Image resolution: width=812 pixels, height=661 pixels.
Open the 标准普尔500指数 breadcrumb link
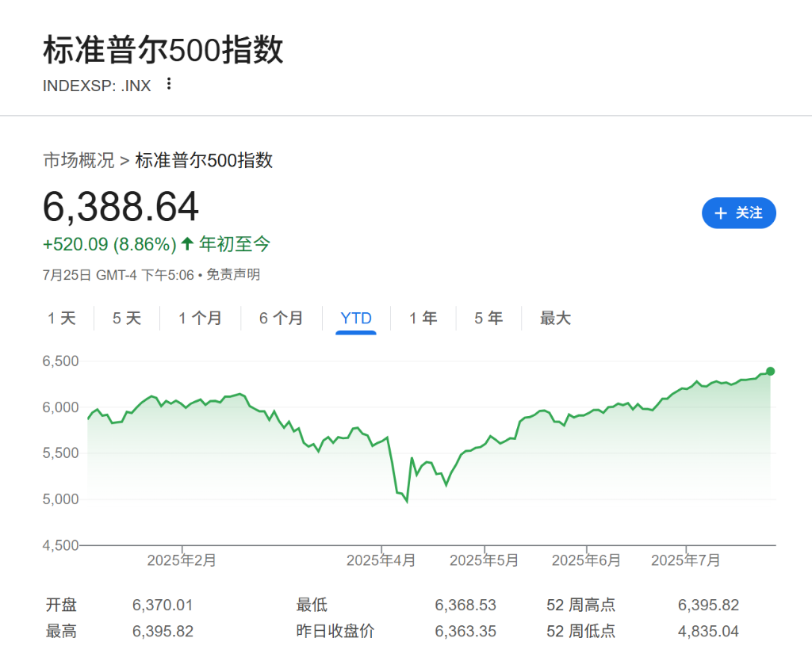click(204, 160)
